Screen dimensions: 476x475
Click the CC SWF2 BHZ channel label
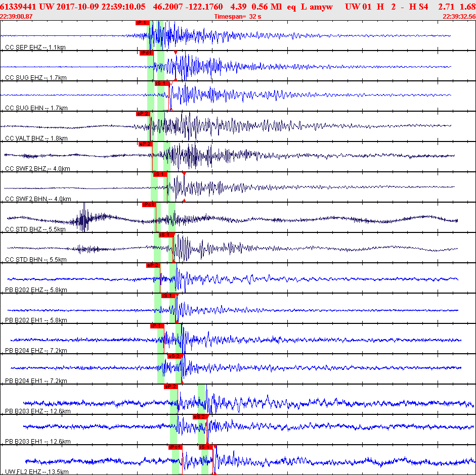(37, 169)
